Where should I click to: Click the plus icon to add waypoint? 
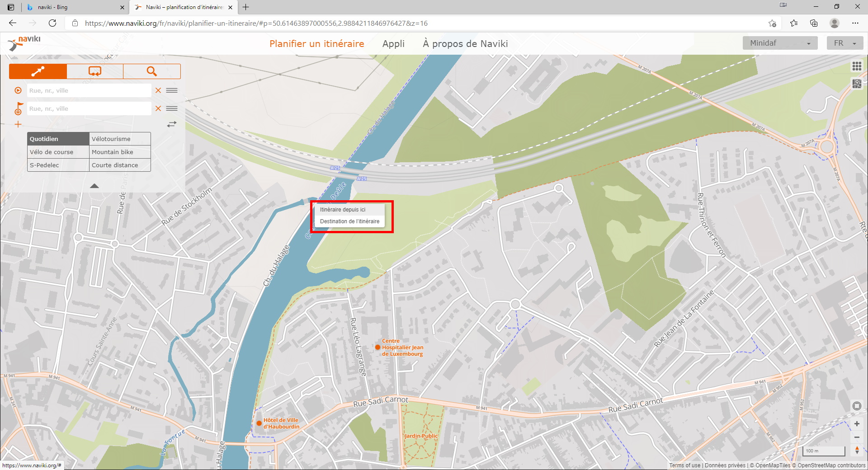point(18,124)
